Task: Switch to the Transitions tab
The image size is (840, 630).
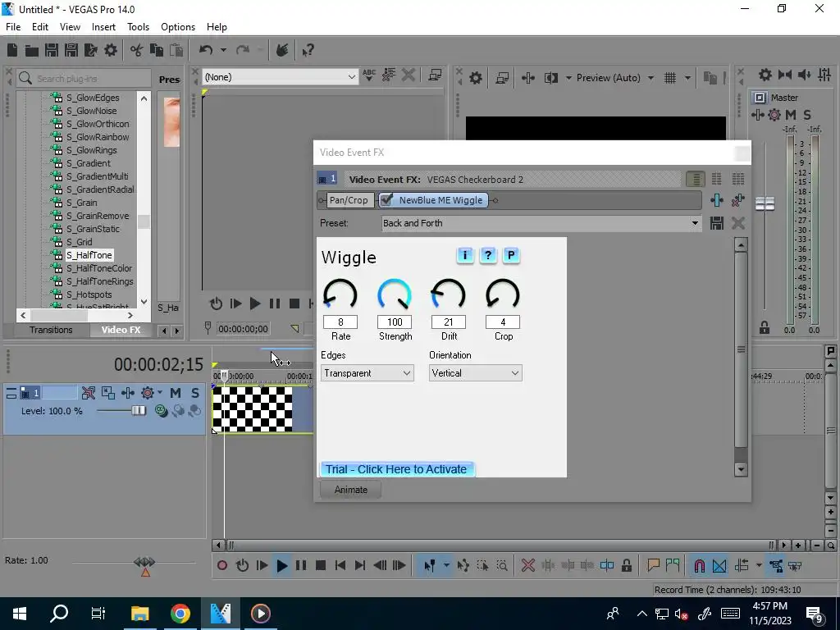Action: pos(51,330)
